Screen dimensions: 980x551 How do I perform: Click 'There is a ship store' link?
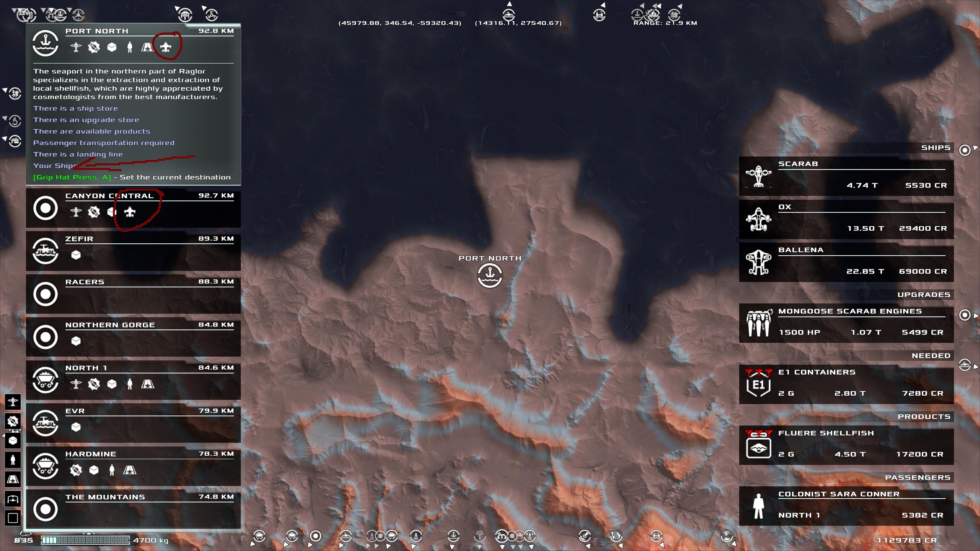tap(75, 108)
